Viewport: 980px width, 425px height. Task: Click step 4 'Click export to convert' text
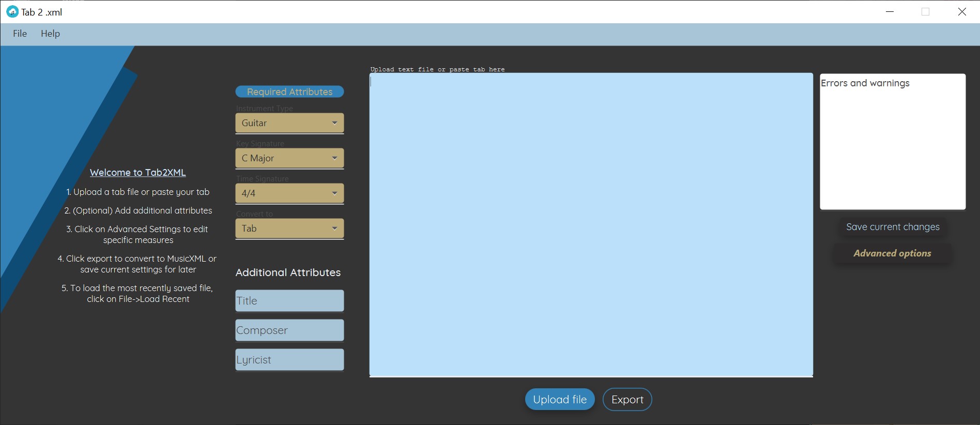click(x=137, y=264)
